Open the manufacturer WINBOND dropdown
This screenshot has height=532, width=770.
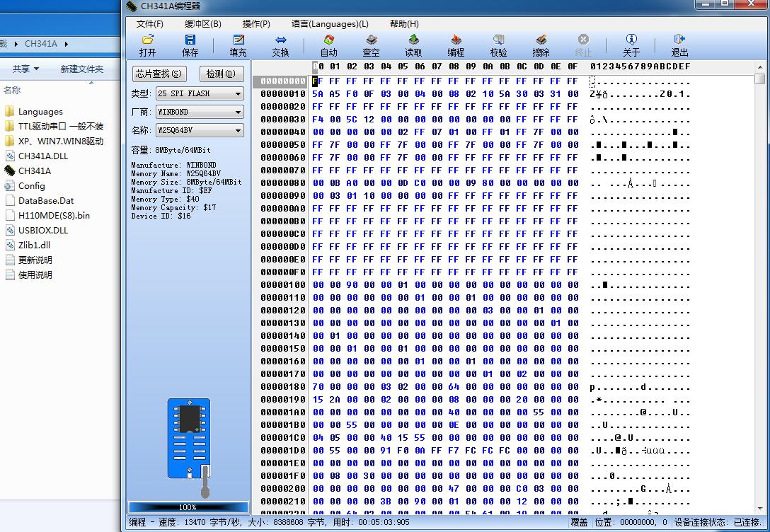(238, 112)
